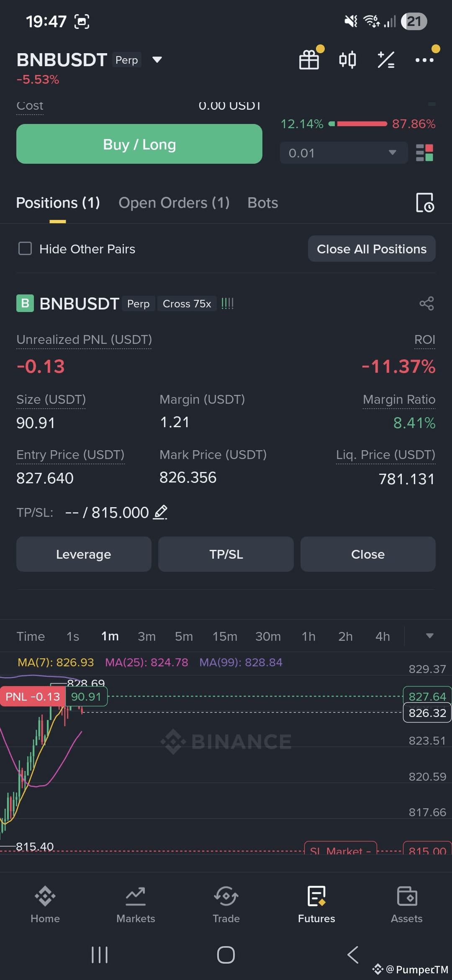Screen dimensions: 452x980
Task: Tap the Perp label beside BNBUSDT title
Action: (x=126, y=60)
